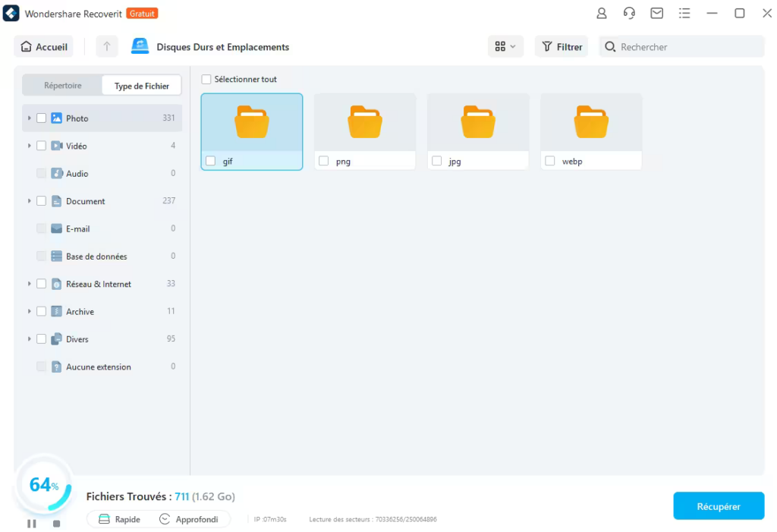Open the grid view mode dropdown

pyautogui.click(x=505, y=47)
